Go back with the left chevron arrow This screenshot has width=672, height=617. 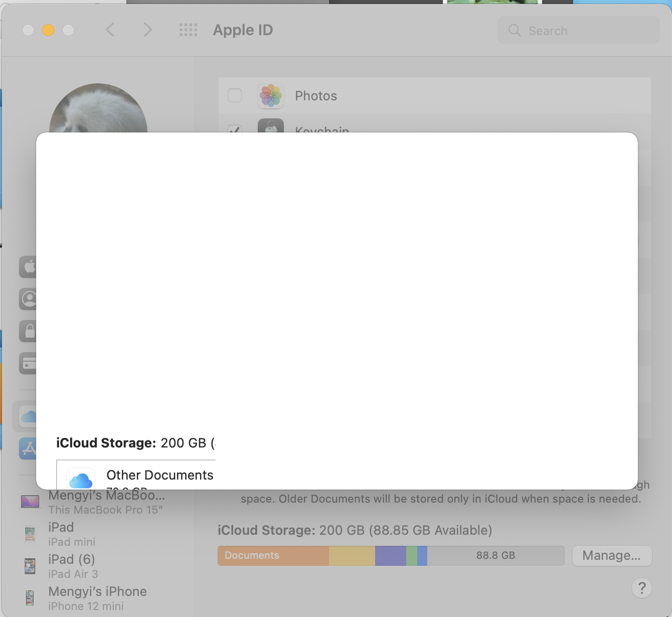(x=110, y=30)
